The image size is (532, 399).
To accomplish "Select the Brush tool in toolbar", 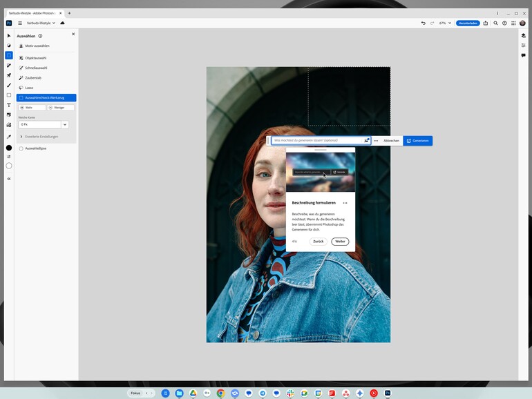I will pyautogui.click(x=9, y=85).
